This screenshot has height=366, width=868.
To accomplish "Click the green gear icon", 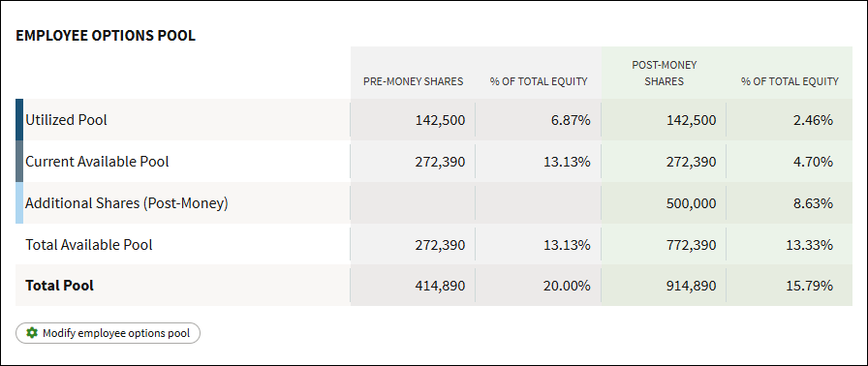I will pos(32,333).
